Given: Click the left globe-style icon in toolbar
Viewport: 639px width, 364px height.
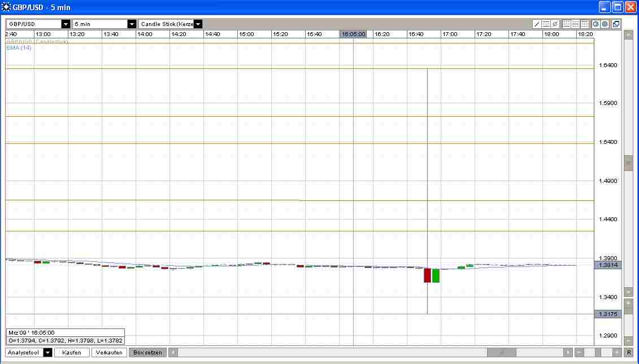Looking at the screenshot, I should (596, 24).
